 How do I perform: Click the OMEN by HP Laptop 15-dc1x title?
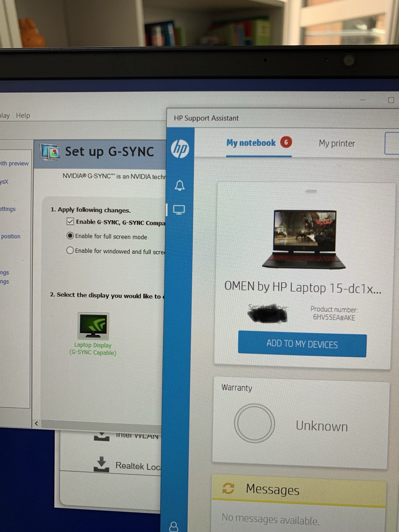pyautogui.click(x=303, y=288)
